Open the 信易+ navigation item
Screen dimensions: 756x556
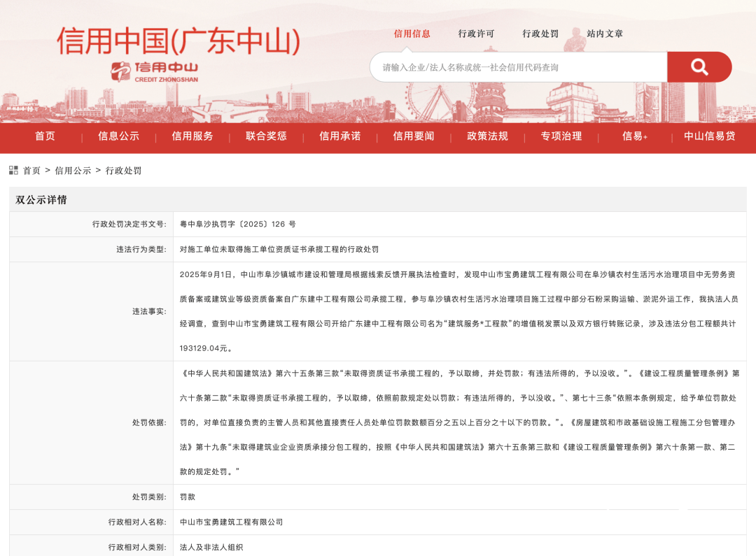coord(635,136)
